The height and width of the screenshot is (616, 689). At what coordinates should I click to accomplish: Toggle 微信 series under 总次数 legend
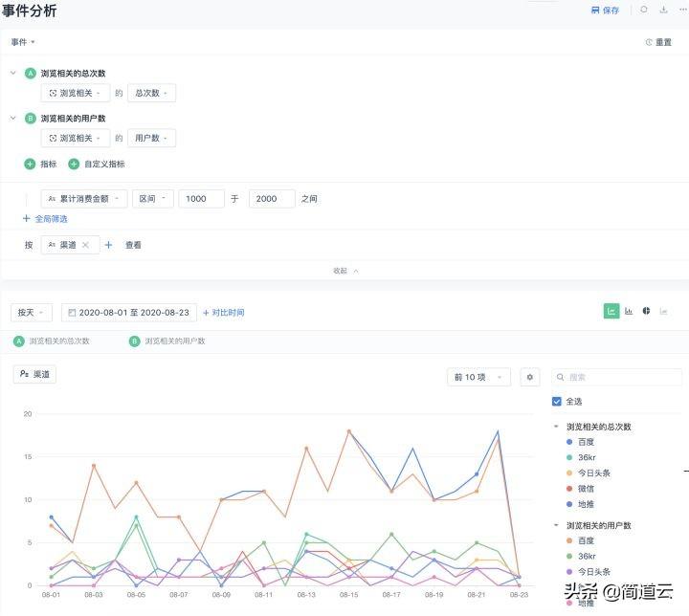click(x=581, y=489)
